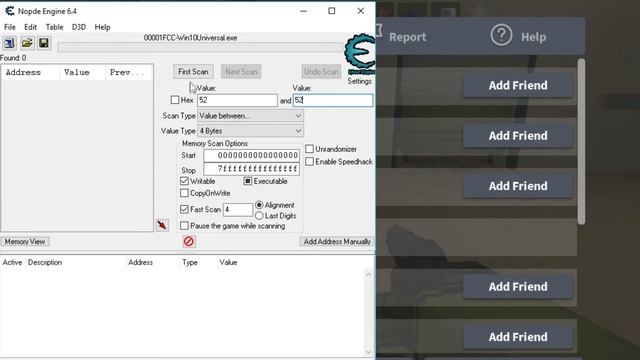The image size is (640, 360).
Task: Select the Last Digits radio button
Action: pyautogui.click(x=259, y=216)
